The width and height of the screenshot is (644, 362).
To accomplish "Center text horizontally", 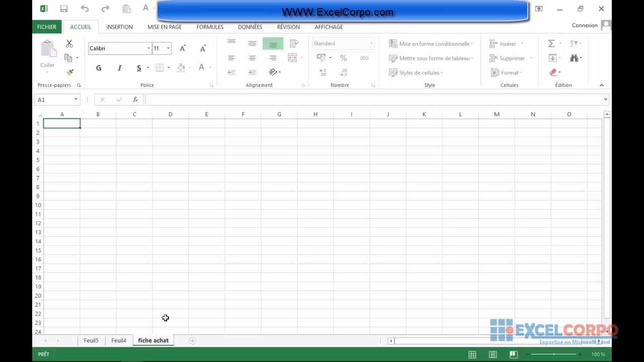I will tap(252, 58).
